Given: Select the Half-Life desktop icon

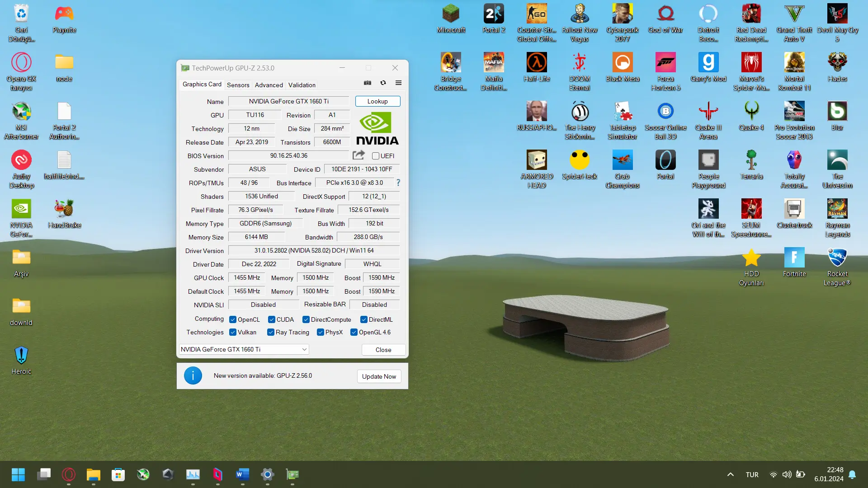Looking at the screenshot, I should 537,67.
